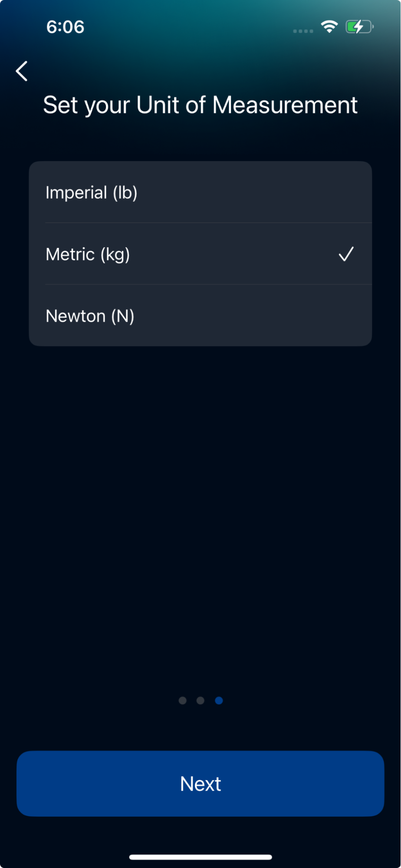Viewport: 401px width, 868px height.
Task: Tap the active blue page dot
Action: (x=219, y=700)
